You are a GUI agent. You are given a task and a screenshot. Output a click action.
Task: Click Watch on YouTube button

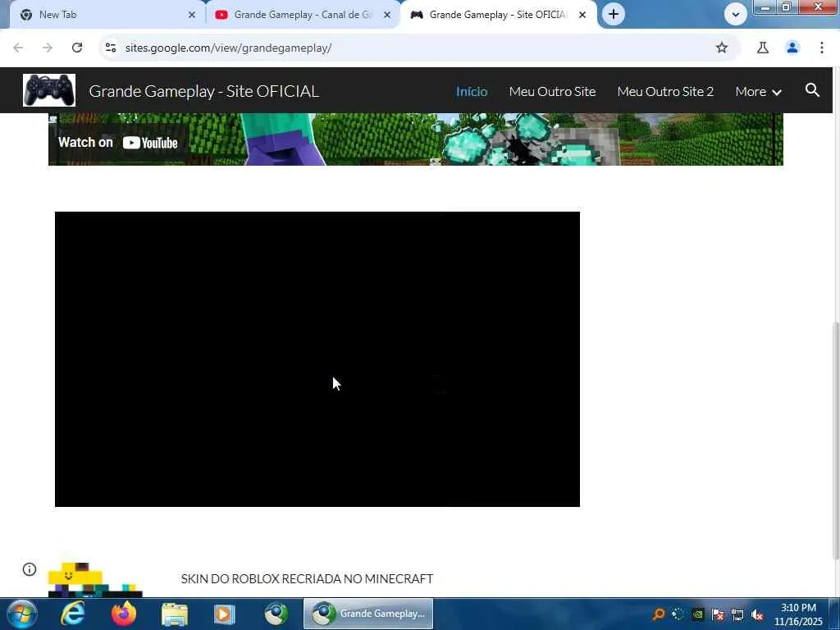118,143
